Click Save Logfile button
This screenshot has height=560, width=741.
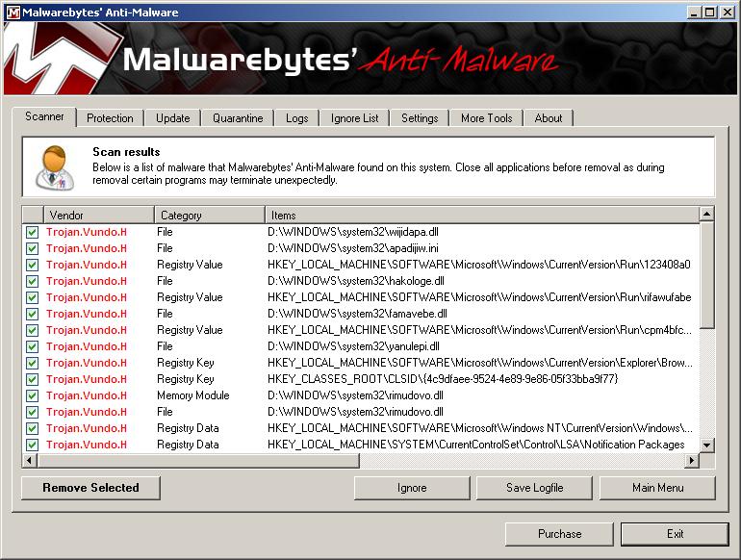(x=534, y=488)
